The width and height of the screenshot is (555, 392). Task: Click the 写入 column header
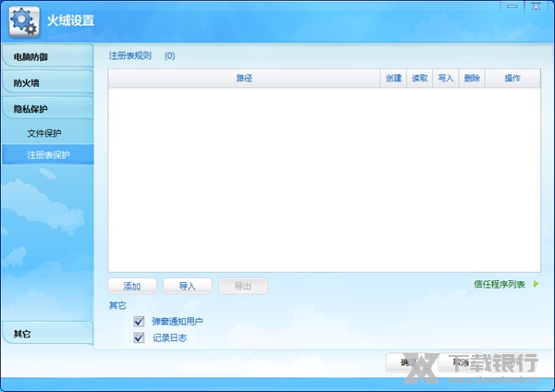point(445,79)
